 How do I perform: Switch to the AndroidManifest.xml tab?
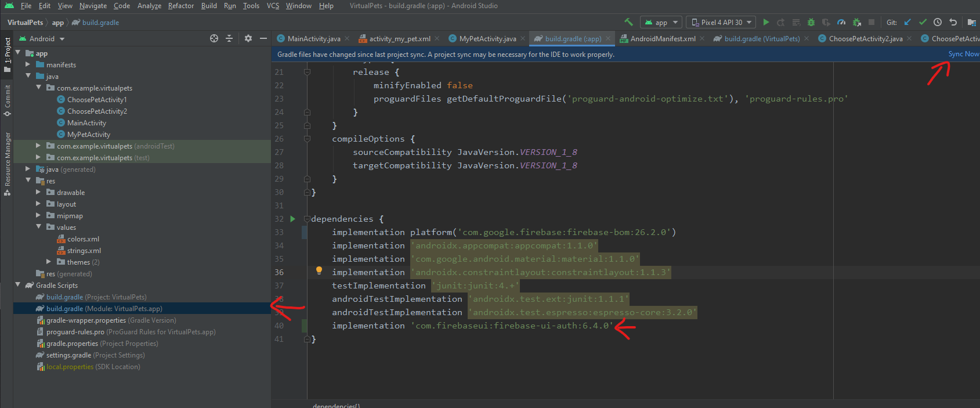click(x=663, y=39)
